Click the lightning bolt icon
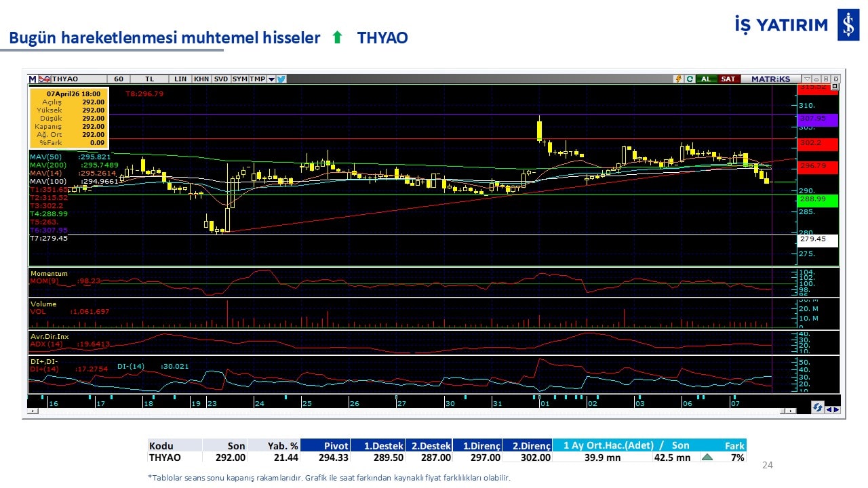This screenshot has height=488, width=868. pos(677,79)
